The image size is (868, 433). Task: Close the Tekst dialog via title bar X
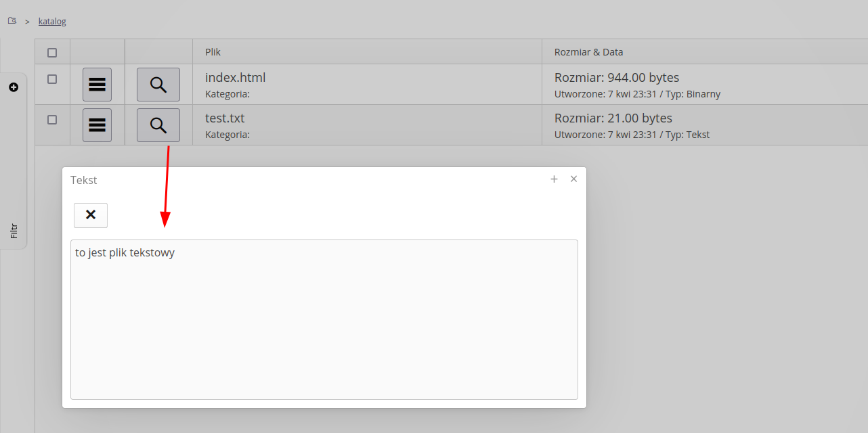(573, 179)
